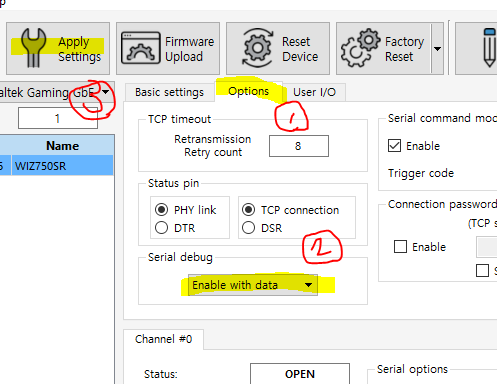Click the pencil icon in the toolbar
The image size is (497, 384).
[x=489, y=48]
